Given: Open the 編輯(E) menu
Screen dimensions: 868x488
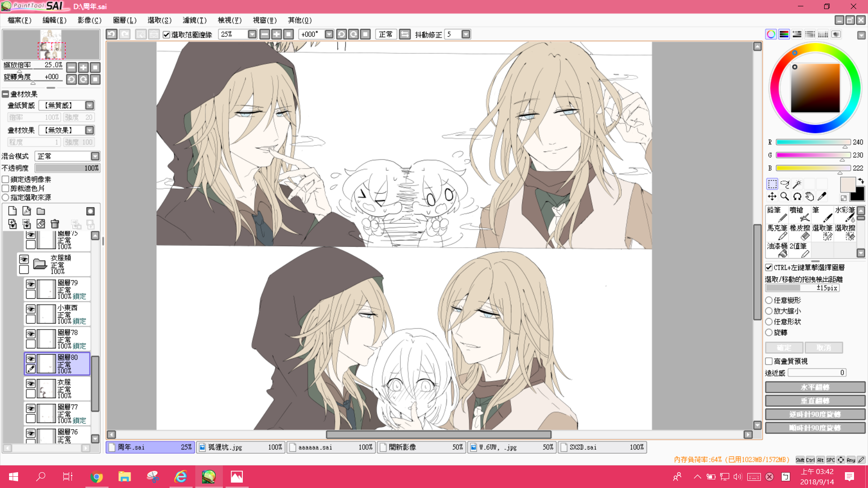Looking at the screenshot, I should [x=54, y=20].
